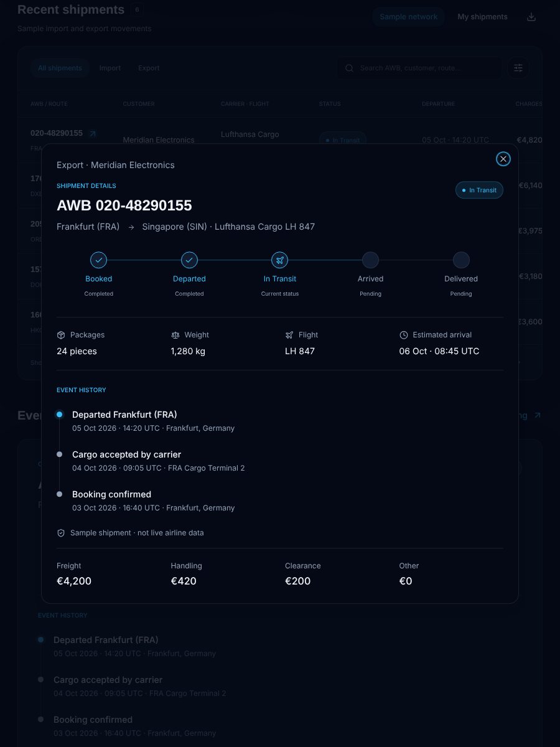Close the shipment details dialog
The height and width of the screenshot is (747, 560).
click(503, 159)
